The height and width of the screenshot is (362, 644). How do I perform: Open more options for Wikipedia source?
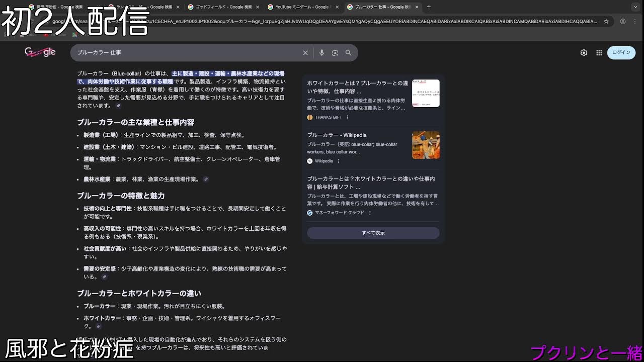(x=338, y=161)
